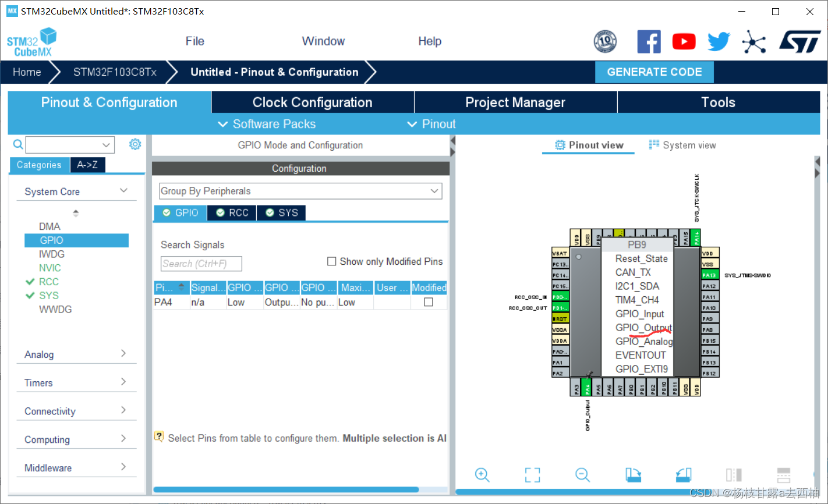The image size is (828, 504).
Task: Select the PD0 RCC_OSC_IN pin
Action: click(560, 297)
